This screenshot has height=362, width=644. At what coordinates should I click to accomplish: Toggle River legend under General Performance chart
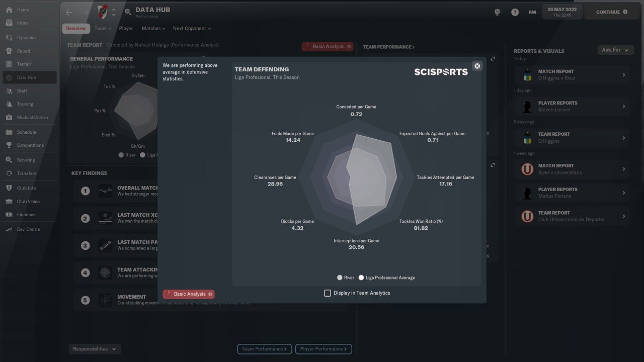tap(127, 155)
